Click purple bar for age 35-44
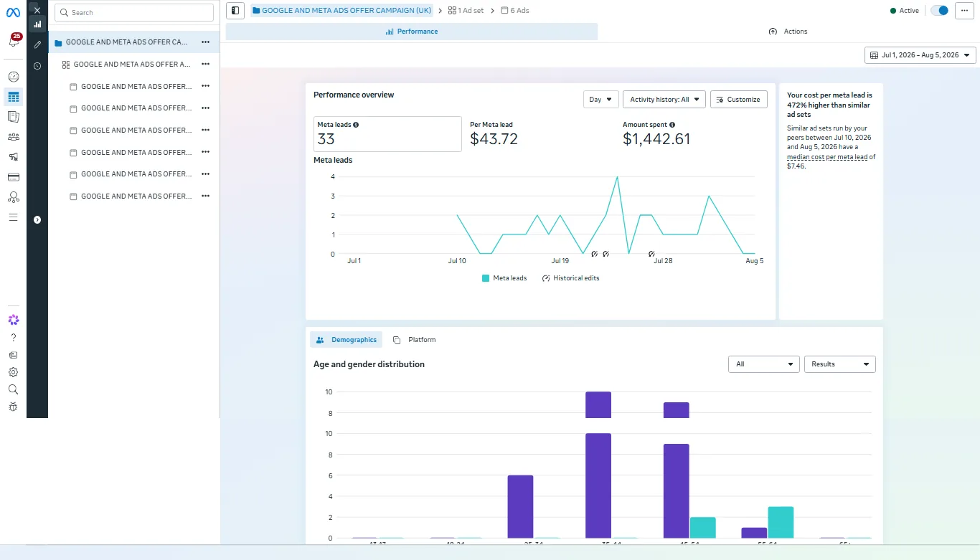Image resolution: width=980 pixels, height=560 pixels. (598, 485)
